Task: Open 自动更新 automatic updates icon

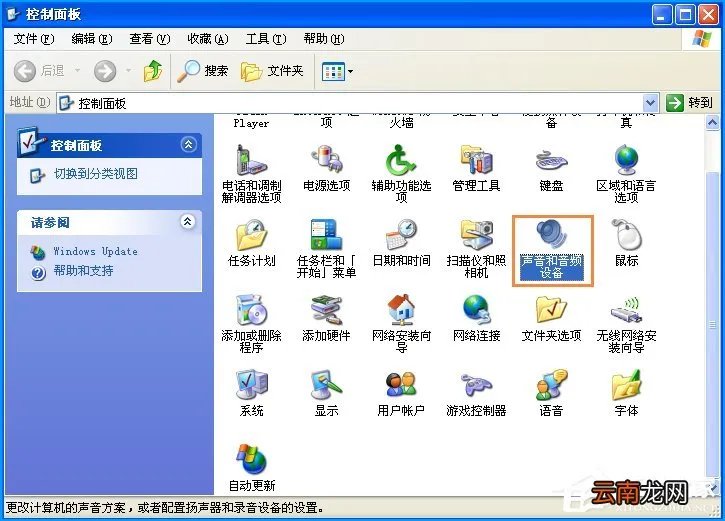Action: click(252, 468)
